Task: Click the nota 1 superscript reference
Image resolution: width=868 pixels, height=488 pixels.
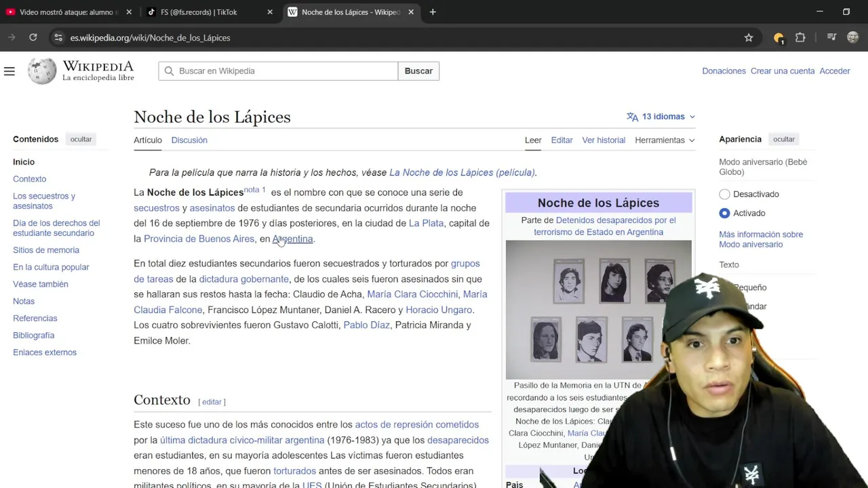Action: click(x=255, y=190)
